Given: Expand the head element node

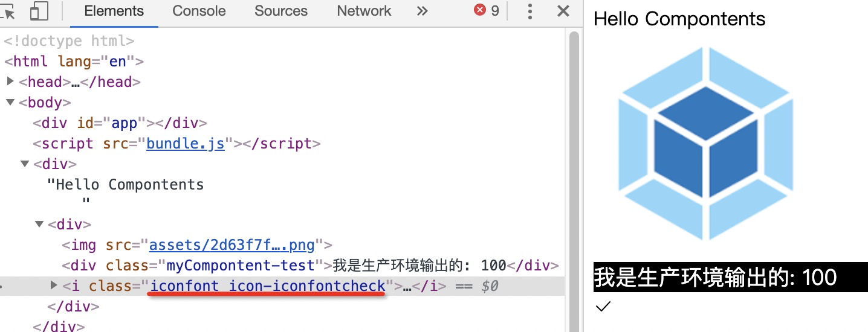Looking at the screenshot, I should (11, 81).
